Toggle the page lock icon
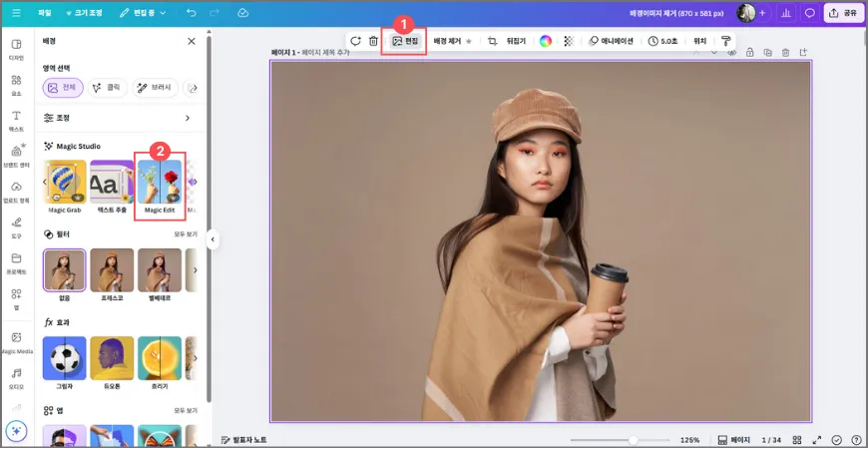 coord(749,53)
